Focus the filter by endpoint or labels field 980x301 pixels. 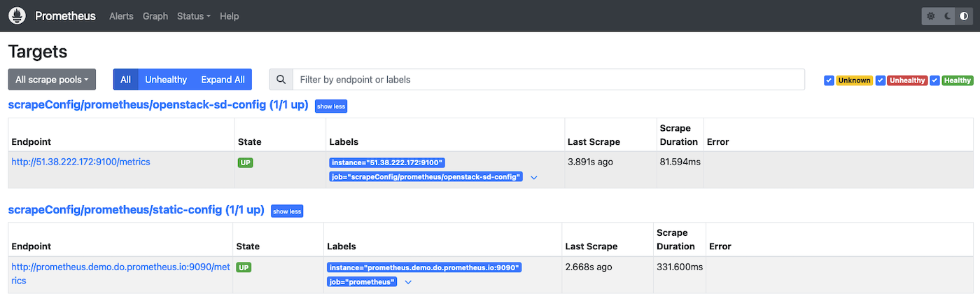tap(547, 80)
